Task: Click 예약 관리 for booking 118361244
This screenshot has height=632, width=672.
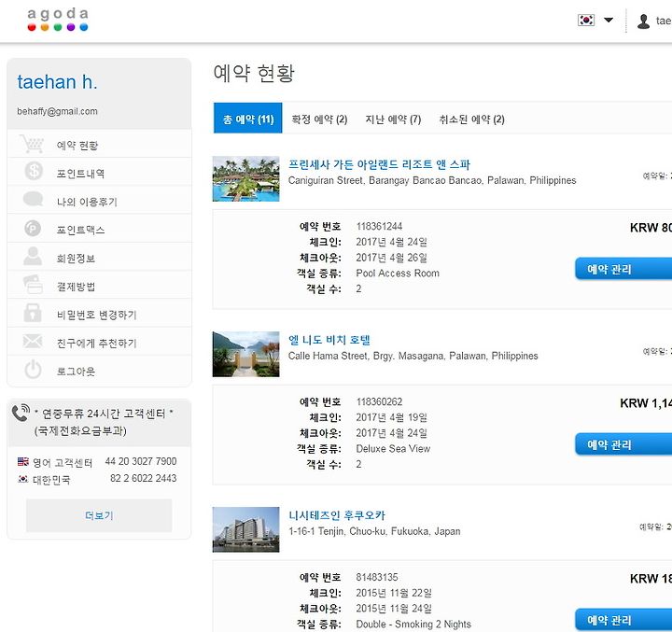Action: pos(623,269)
